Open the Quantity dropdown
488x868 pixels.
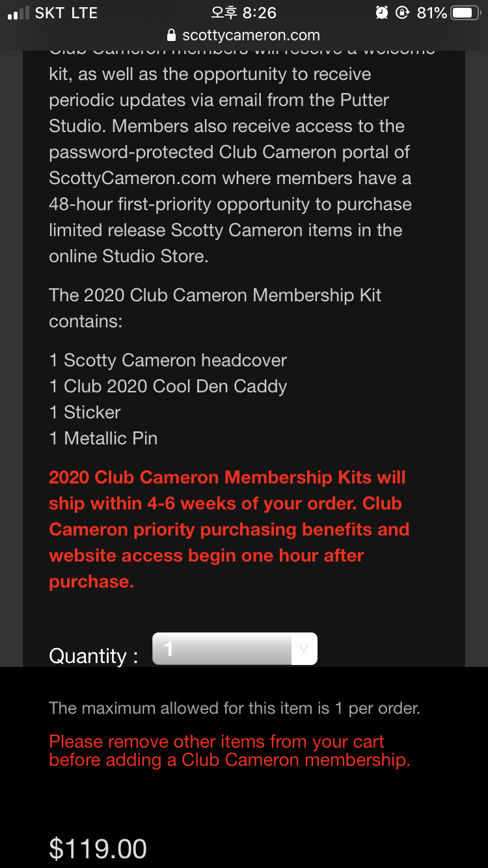pos(234,649)
